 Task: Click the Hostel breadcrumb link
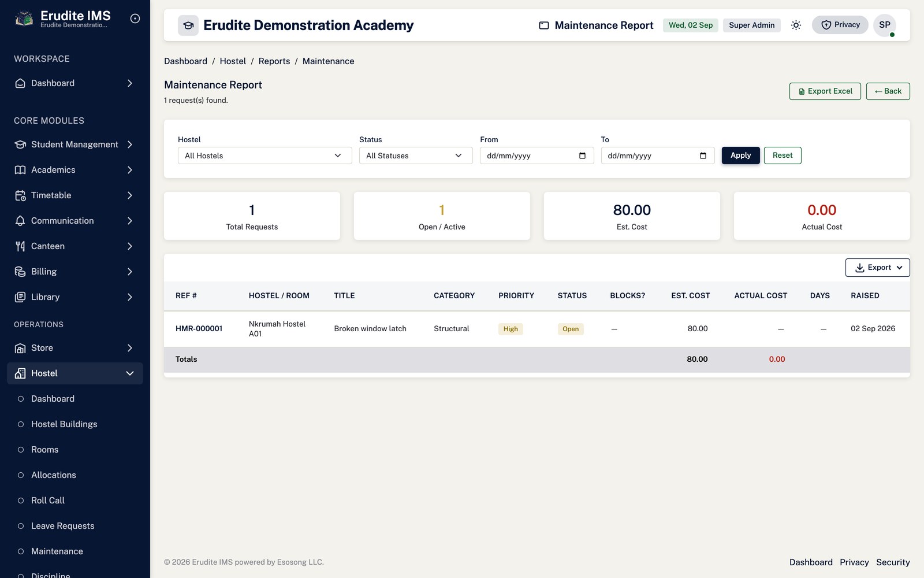[233, 61]
